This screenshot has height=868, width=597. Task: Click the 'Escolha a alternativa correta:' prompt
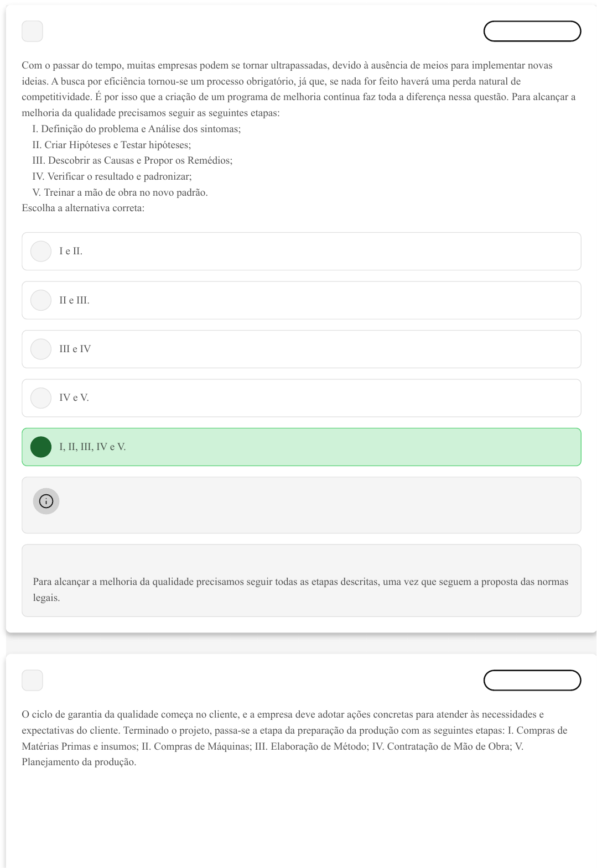(83, 208)
